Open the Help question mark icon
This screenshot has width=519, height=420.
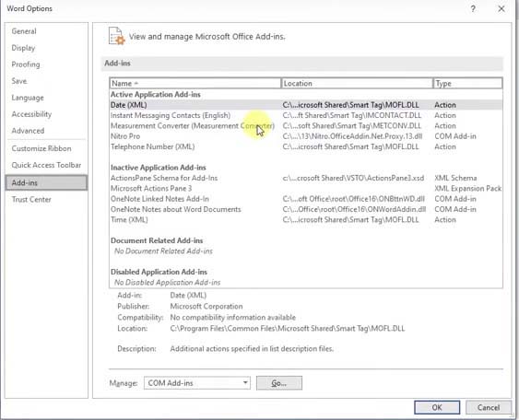[x=473, y=8]
